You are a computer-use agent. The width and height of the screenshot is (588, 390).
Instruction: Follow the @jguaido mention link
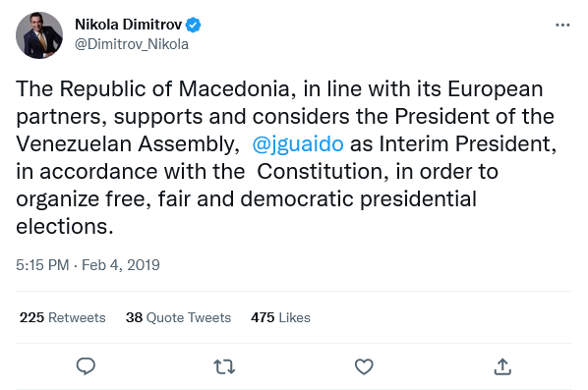[x=298, y=143]
